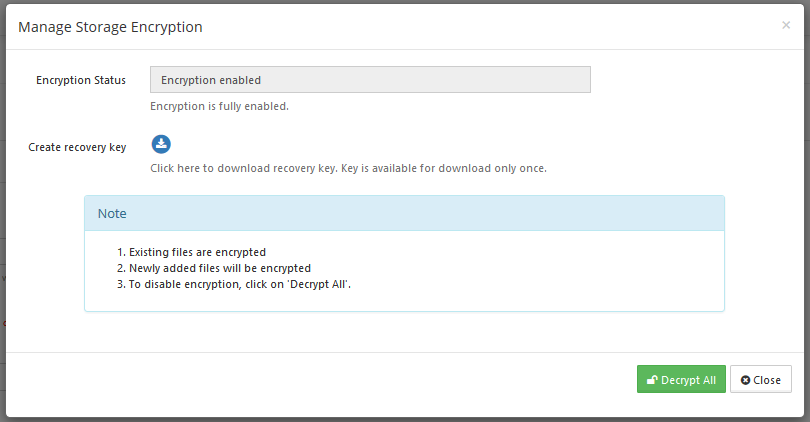This screenshot has height=422, width=810.
Task: Click the Encryption Status label
Action: (x=81, y=80)
